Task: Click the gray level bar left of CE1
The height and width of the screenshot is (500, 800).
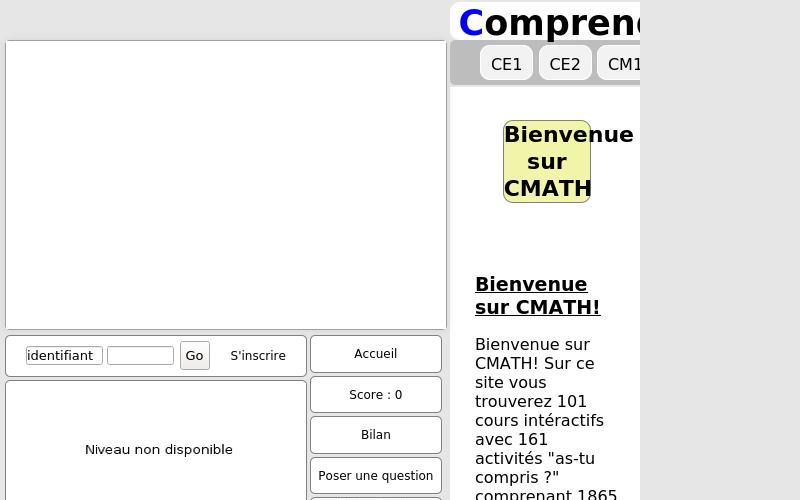Action: coord(465,63)
